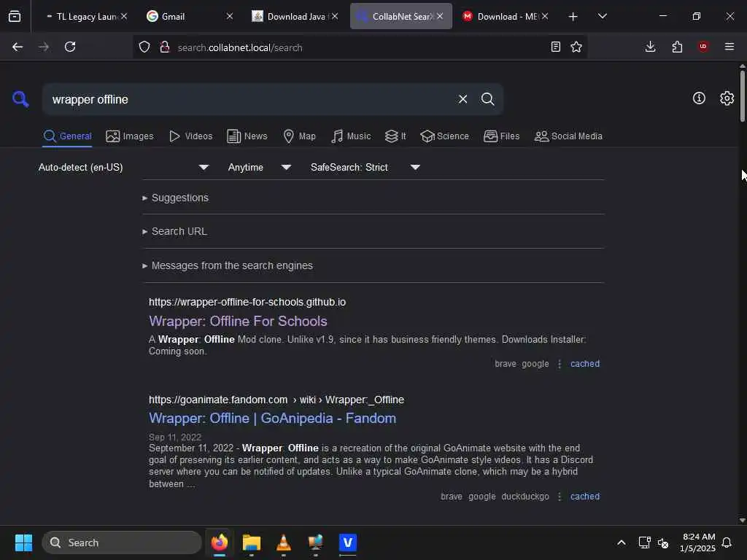Open File Explorer from the taskbar
The height and width of the screenshot is (560, 747).
[x=252, y=542]
